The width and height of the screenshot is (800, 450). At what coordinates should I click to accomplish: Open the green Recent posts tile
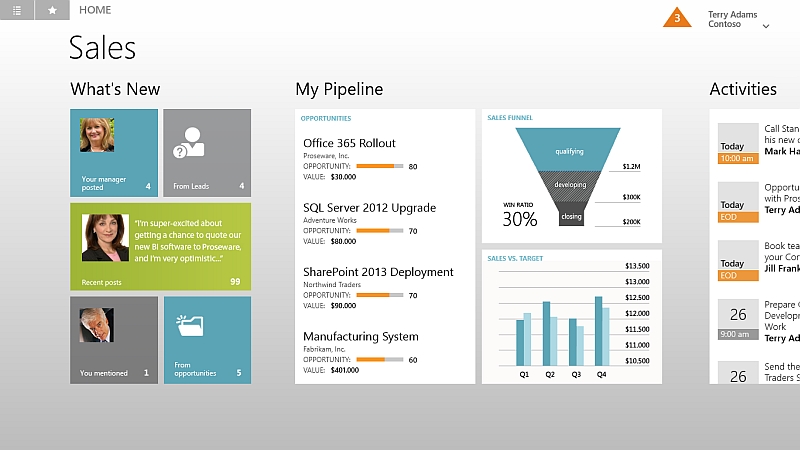[x=160, y=246]
